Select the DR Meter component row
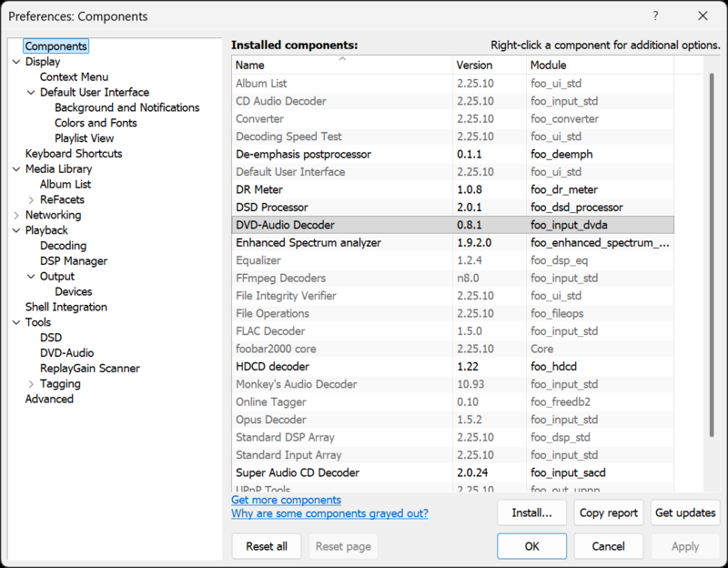This screenshot has width=728, height=568. point(452,189)
